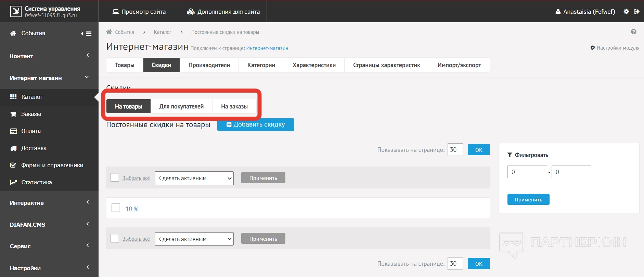644x277 pixels.
Task: Open Statistics via the chart icon
Action: pos(13,183)
